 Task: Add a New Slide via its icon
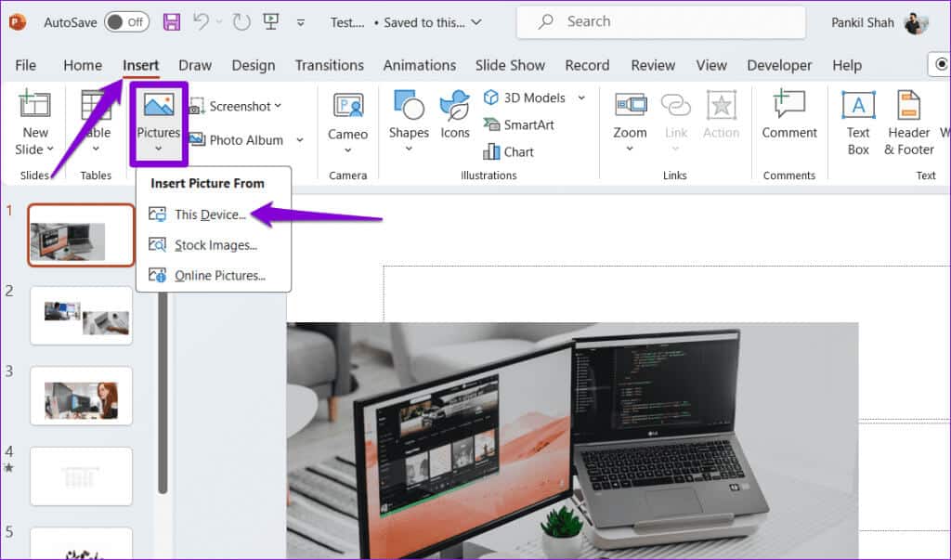(34, 104)
